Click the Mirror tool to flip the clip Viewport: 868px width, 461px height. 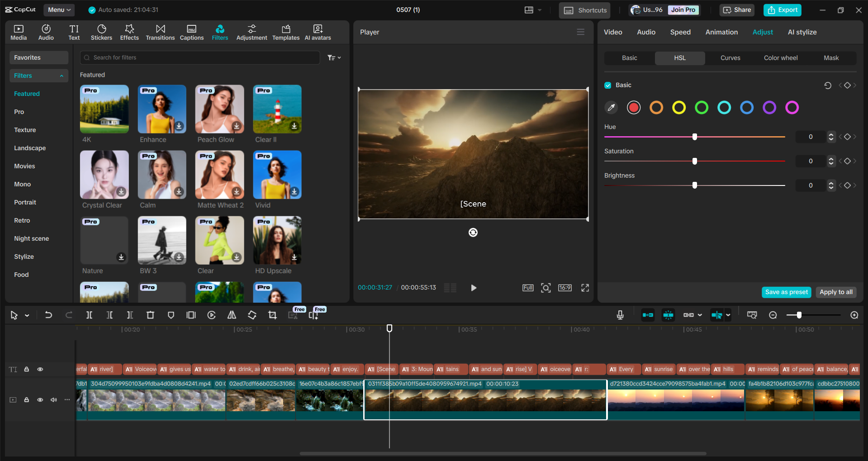(x=232, y=315)
